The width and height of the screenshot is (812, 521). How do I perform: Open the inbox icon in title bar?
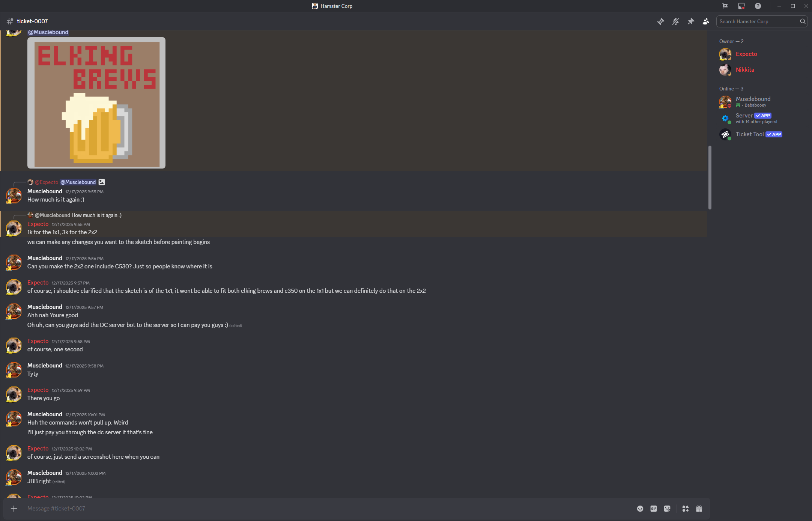tap(741, 6)
